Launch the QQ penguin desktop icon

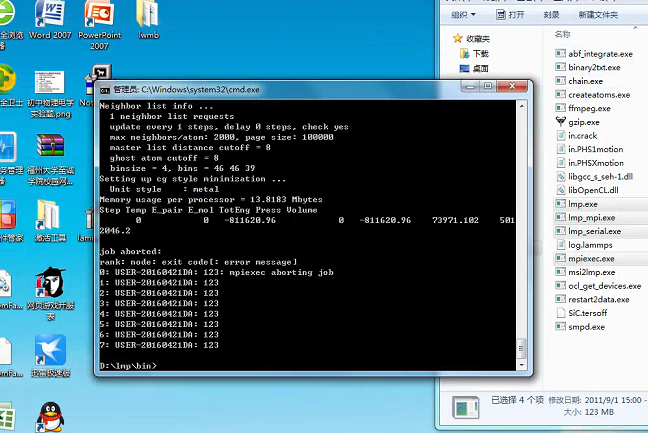(50, 417)
